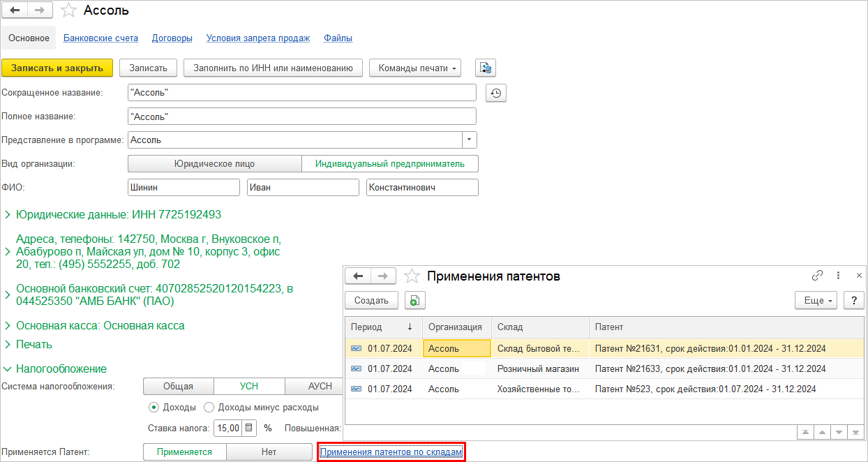Set Применяется Патент to Нет
The height and width of the screenshot is (462, 868).
[x=269, y=452]
